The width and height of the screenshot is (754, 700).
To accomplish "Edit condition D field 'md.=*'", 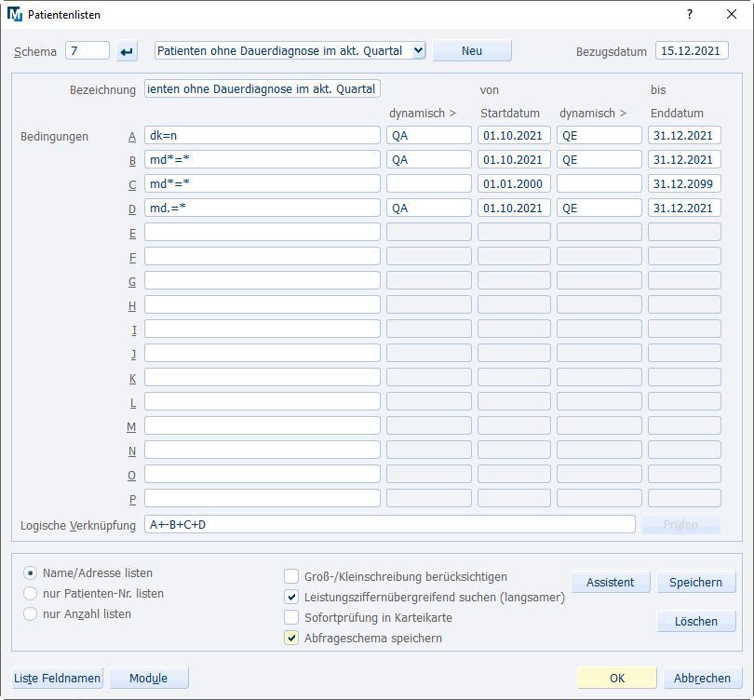I will 263,209.
